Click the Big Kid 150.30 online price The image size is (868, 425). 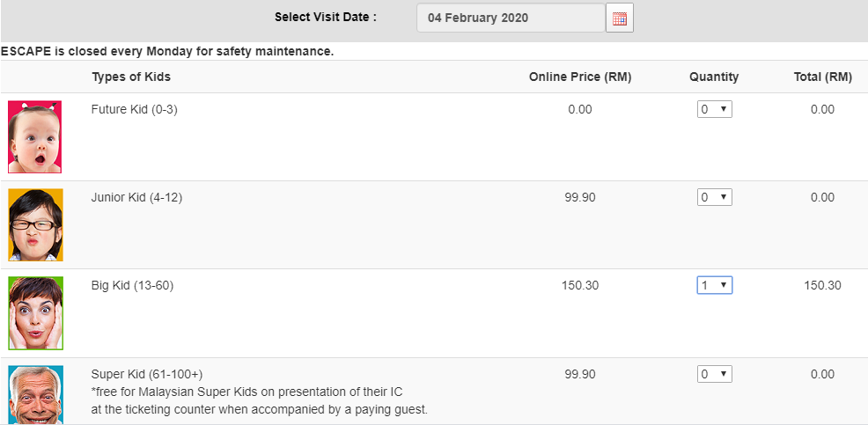[x=580, y=285]
